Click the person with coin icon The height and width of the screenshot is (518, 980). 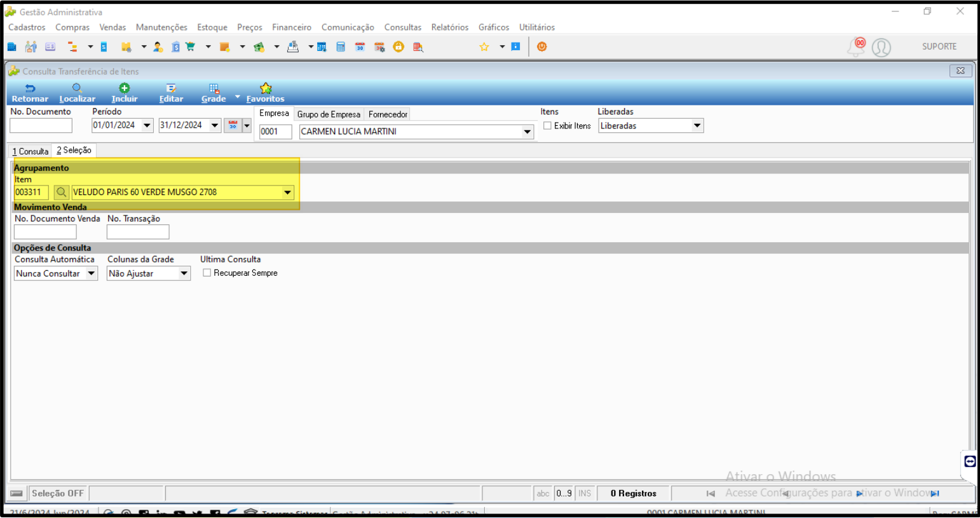pyautogui.click(x=158, y=47)
